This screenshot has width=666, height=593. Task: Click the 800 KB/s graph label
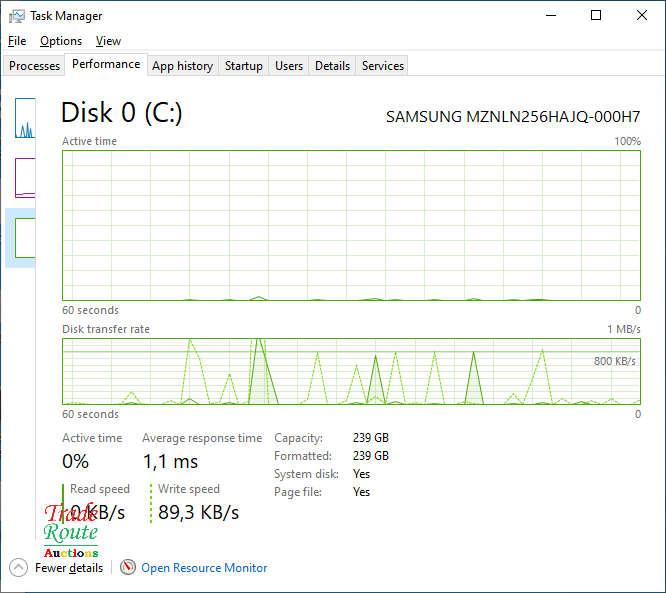pos(615,361)
